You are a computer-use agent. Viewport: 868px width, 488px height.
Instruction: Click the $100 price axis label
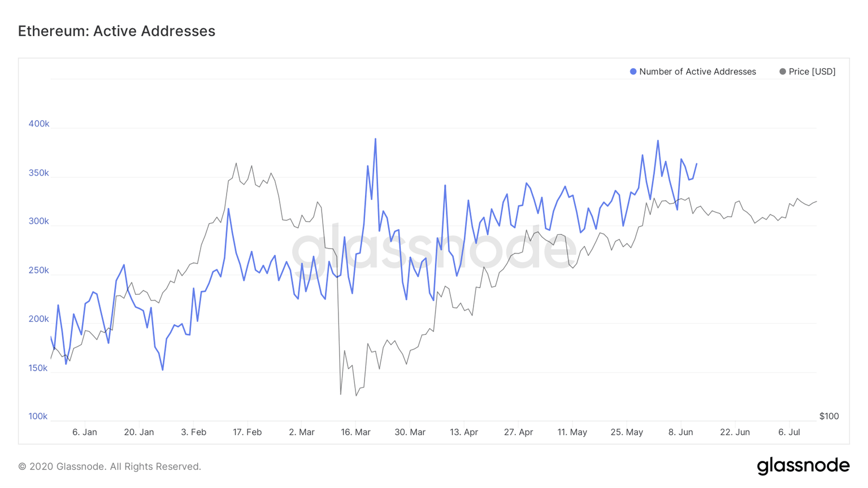click(x=829, y=416)
